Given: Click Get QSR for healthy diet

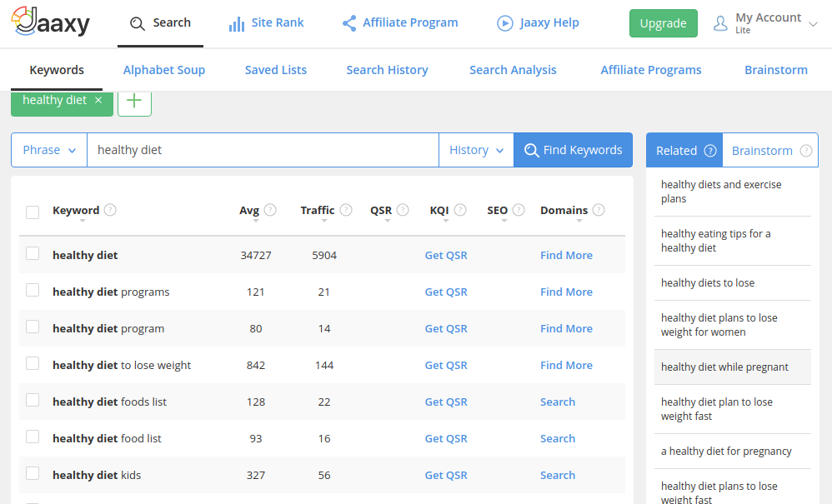Looking at the screenshot, I should (446, 256).
